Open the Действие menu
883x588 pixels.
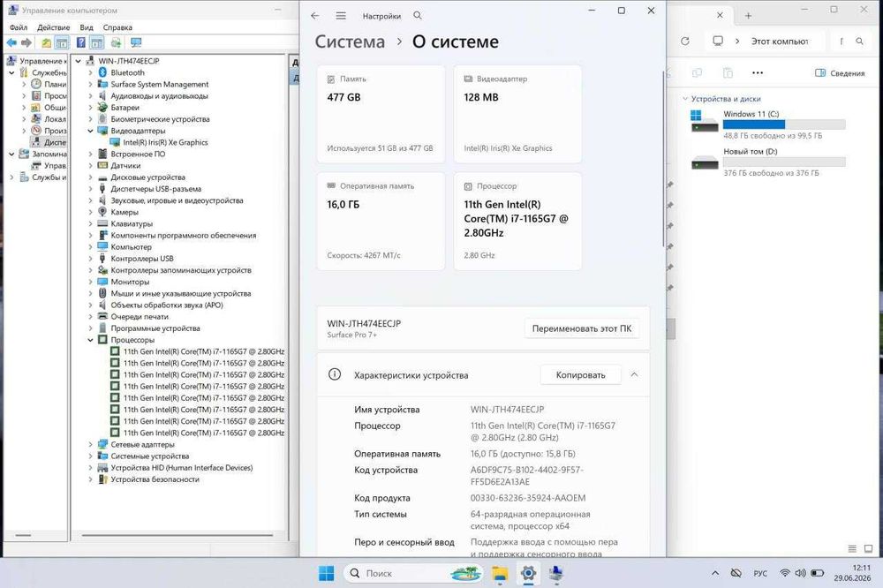click(54, 27)
